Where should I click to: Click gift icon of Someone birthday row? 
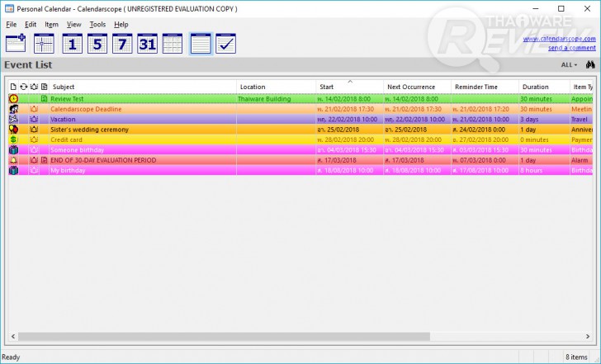pyautogui.click(x=13, y=150)
